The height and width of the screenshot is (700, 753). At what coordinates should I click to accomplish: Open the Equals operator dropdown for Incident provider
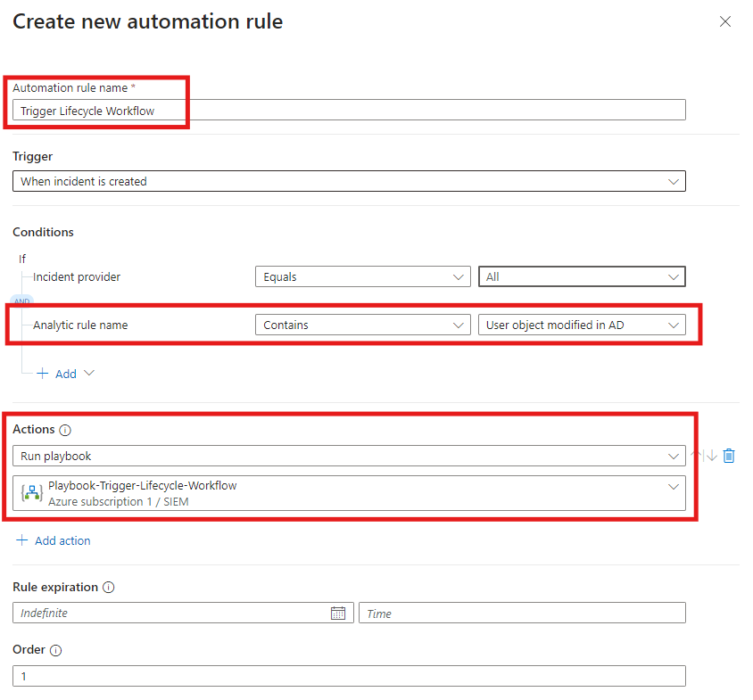click(361, 276)
